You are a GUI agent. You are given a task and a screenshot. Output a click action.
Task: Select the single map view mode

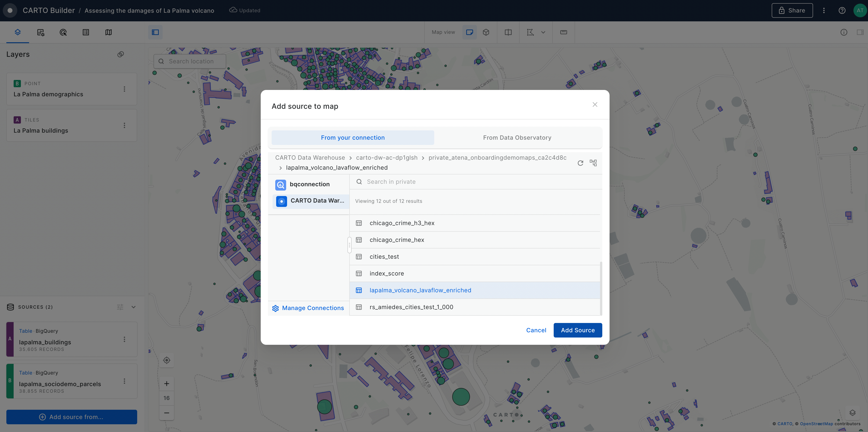(x=469, y=32)
